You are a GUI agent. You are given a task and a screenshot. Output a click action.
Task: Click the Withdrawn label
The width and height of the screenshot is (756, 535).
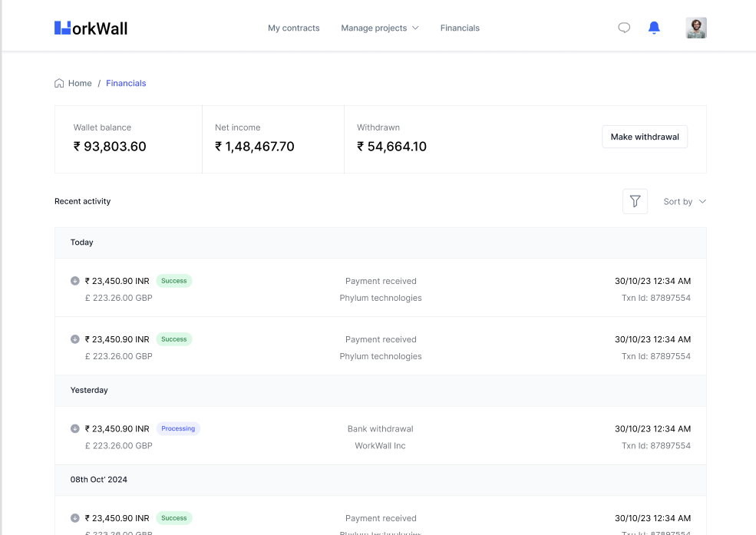pos(378,127)
